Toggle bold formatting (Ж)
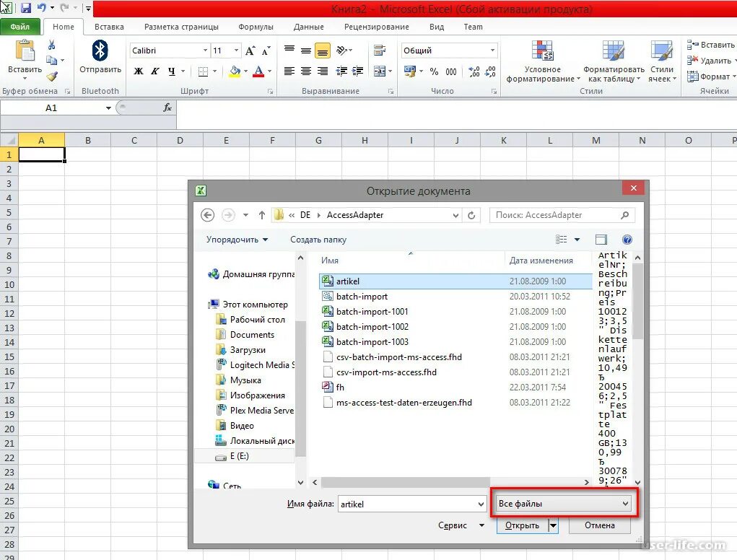This screenshot has height=560, width=737. (138, 71)
